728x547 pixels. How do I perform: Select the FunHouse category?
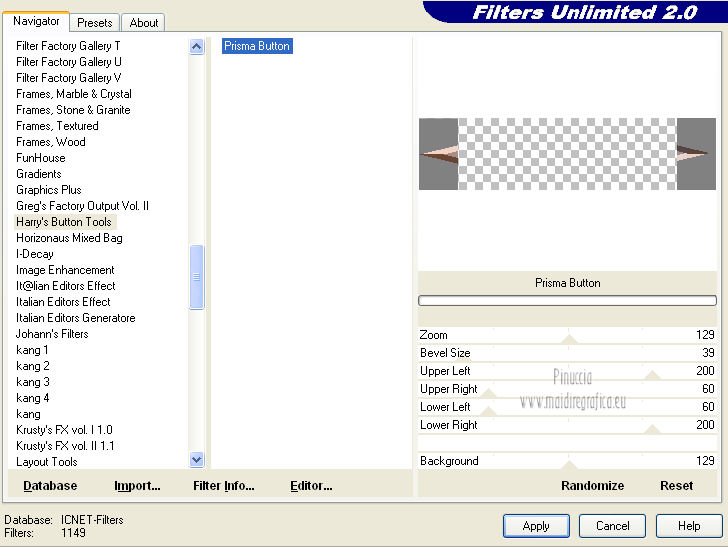[x=41, y=158]
